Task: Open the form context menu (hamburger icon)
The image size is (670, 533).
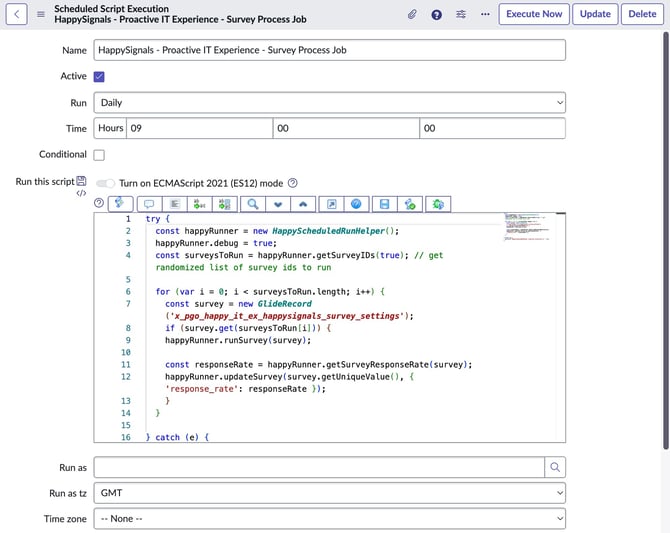Action: pos(40,14)
